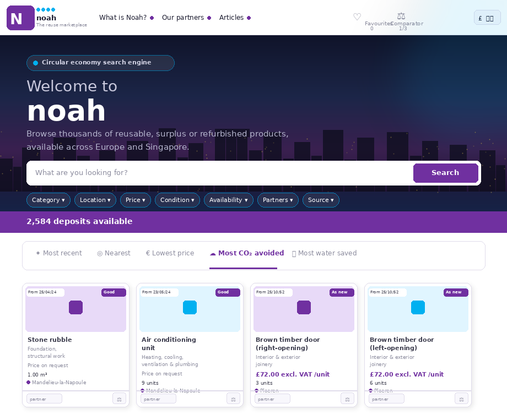This screenshot has height=420, width=507.
Task: Add Air conditioning unit to comparator
Action: (233, 399)
